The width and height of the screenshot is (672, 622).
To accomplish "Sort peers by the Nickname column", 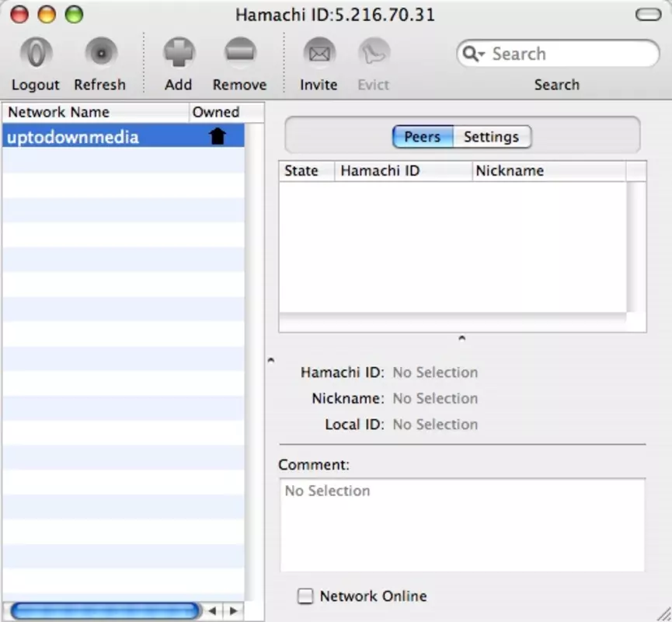I will (548, 171).
